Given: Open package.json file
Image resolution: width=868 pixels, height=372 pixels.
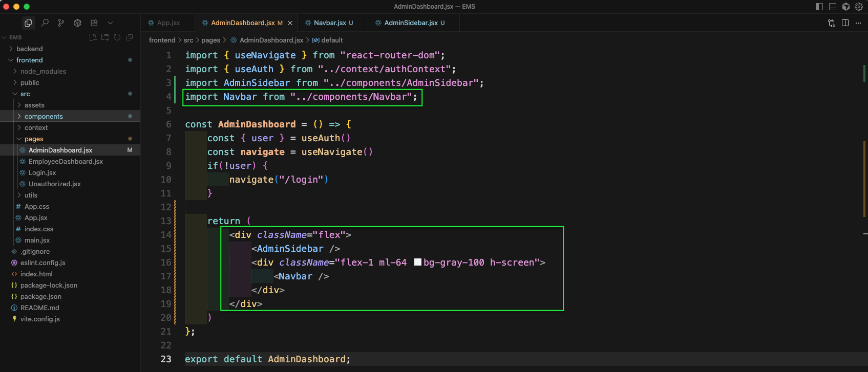Looking at the screenshot, I should coord(40,296).
